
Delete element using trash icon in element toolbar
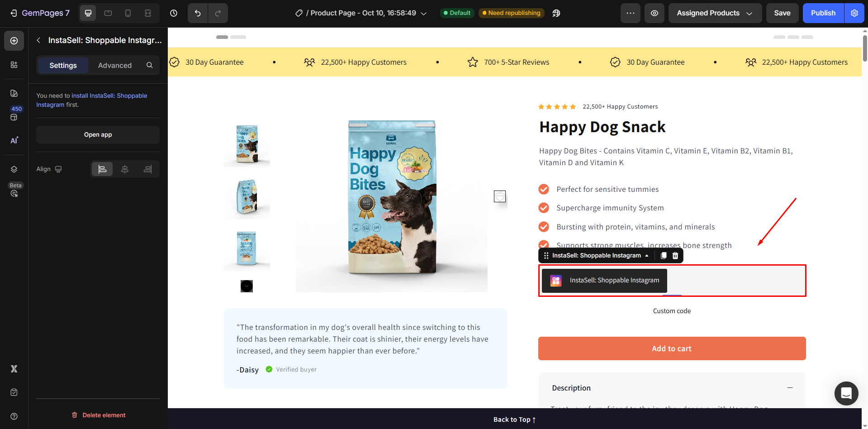click(675, 256)
